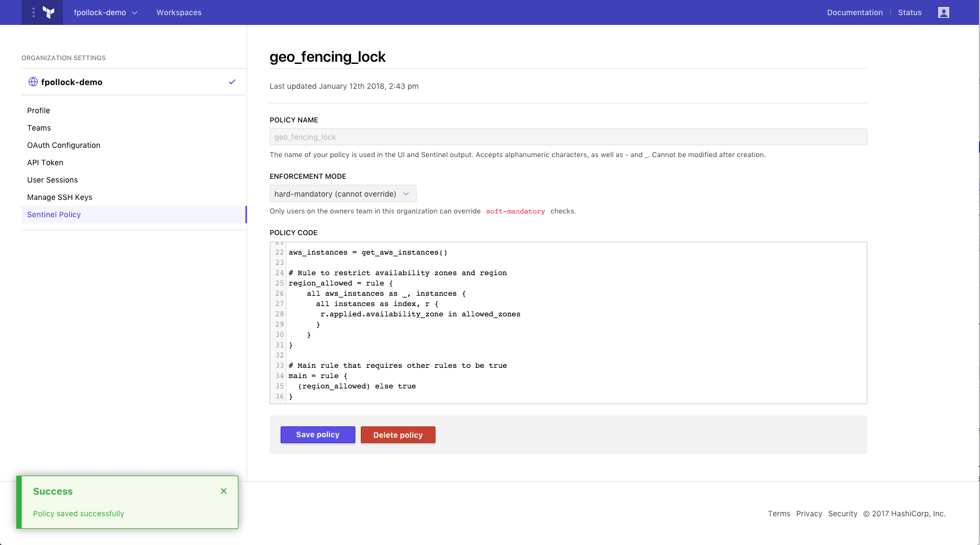Open Workspaces in the top navigation
This screenshot has height=545, width=980.
(x=179, y=12)
